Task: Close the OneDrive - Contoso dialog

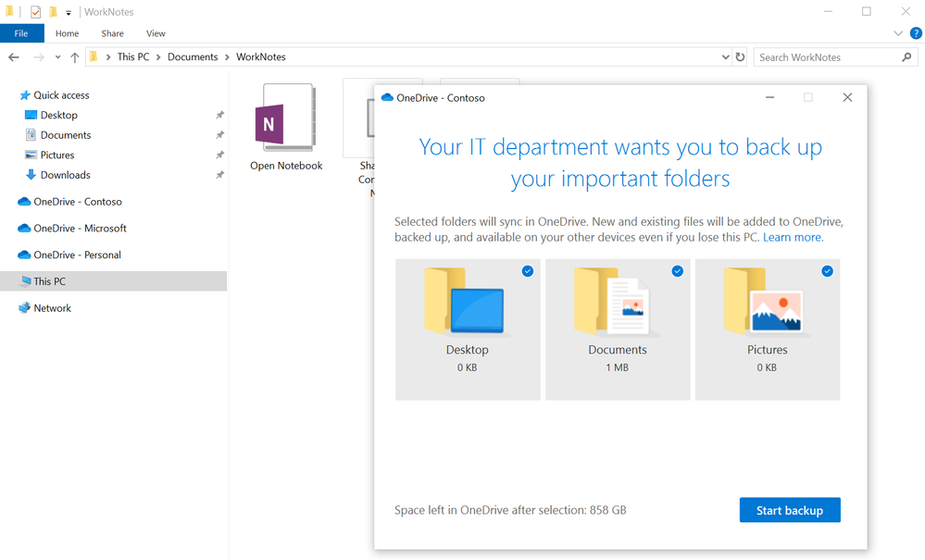Action: [x=847, y=97]
